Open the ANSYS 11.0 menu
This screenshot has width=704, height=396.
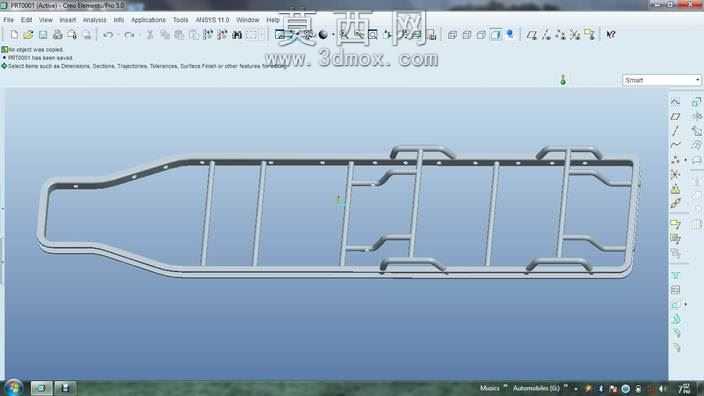(x=212, y=20)
